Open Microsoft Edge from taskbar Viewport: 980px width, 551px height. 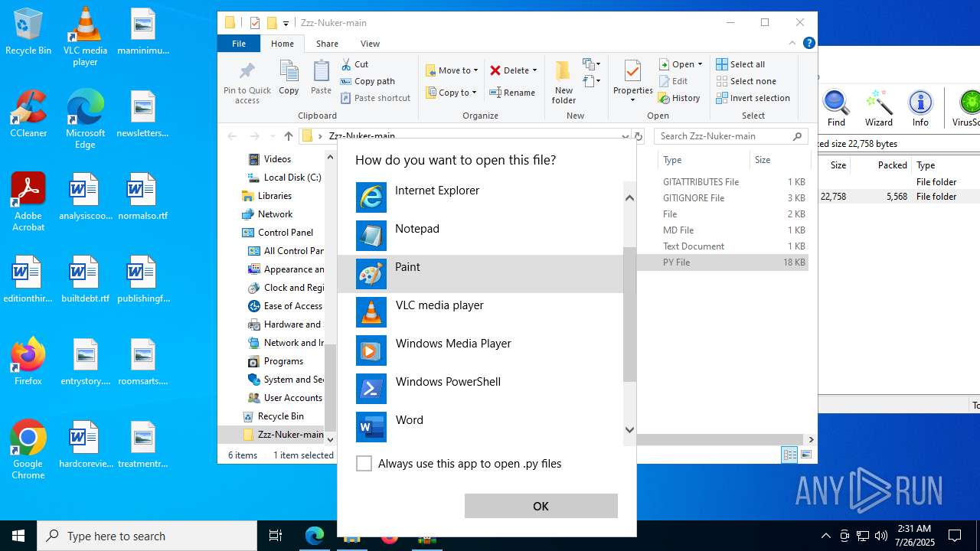click(315, 536)
